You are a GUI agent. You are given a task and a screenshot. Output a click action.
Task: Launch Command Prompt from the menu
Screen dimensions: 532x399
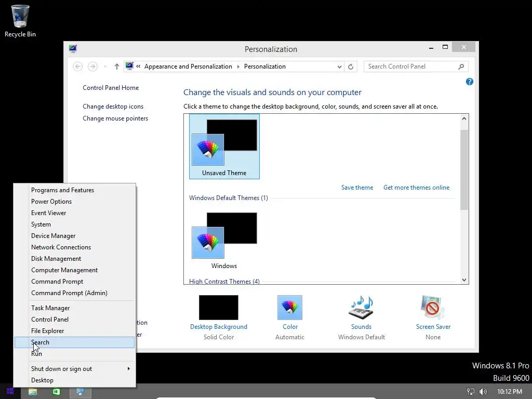[75, 281]
